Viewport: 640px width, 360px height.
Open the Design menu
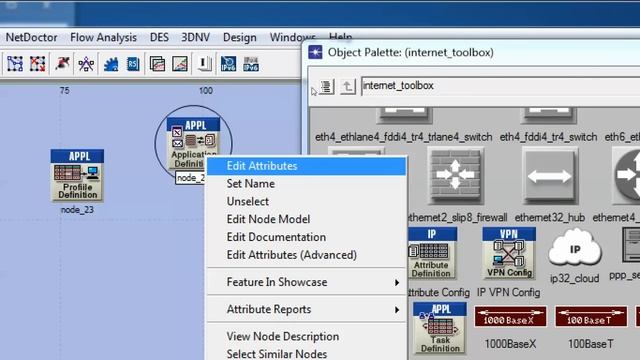pos(240,38)
